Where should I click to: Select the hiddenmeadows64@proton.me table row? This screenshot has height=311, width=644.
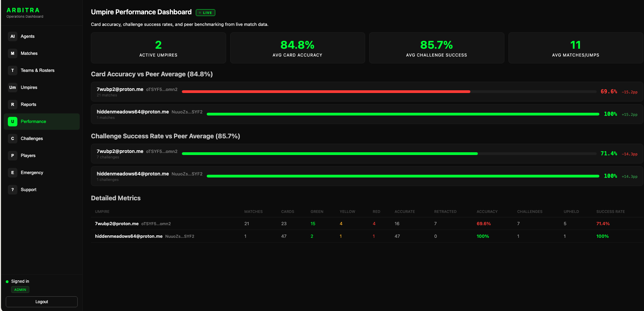367,236
